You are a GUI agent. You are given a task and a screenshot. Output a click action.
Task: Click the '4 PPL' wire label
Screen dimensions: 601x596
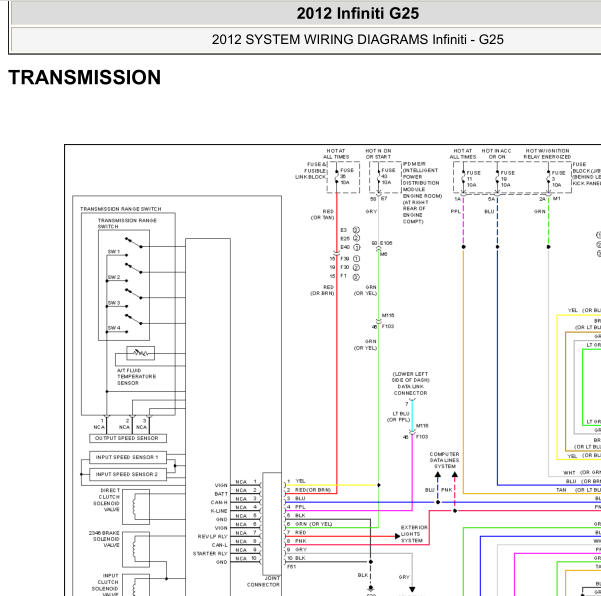coord(296,507)
